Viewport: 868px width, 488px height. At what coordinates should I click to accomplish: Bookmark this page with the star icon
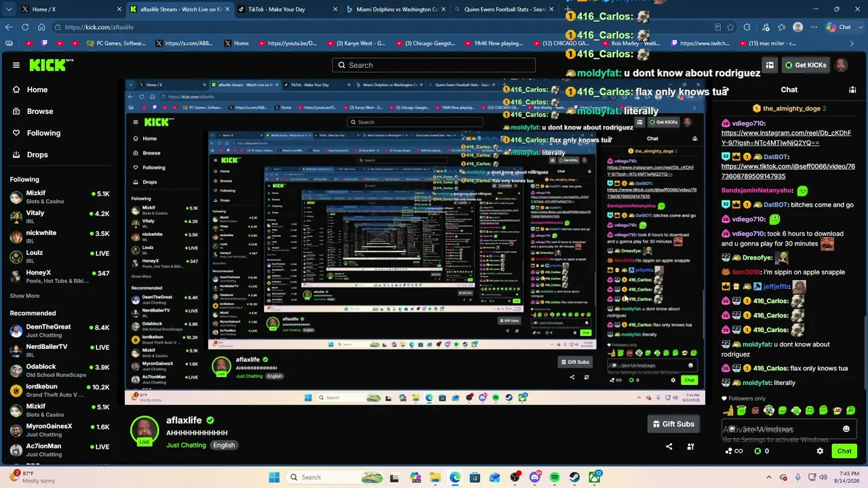731,27
